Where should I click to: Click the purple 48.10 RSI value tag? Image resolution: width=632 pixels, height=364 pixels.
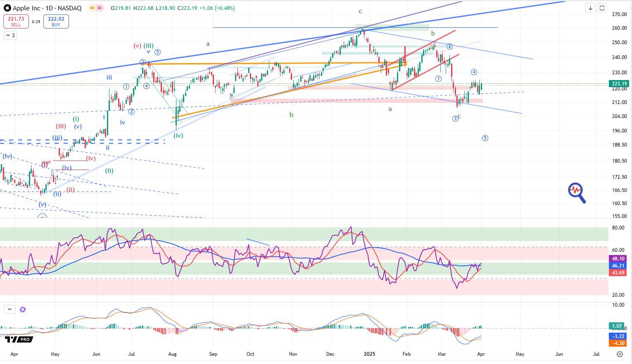(x=619, y=259)
